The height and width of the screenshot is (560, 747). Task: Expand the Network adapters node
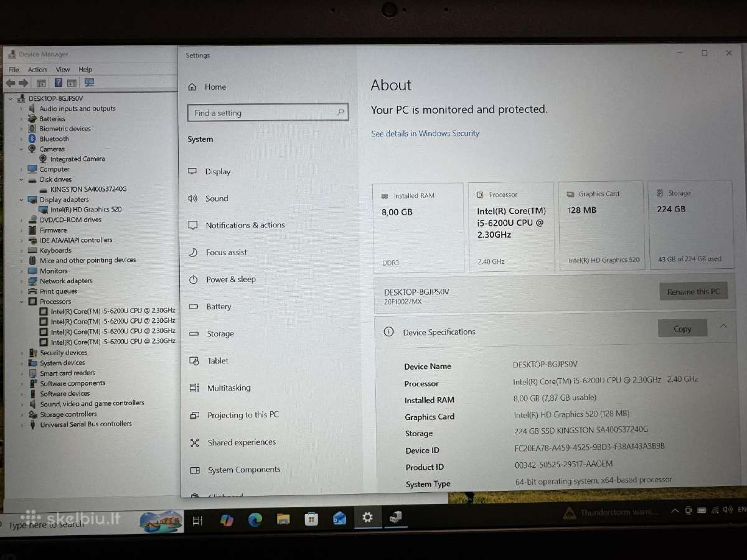point(21,281)
